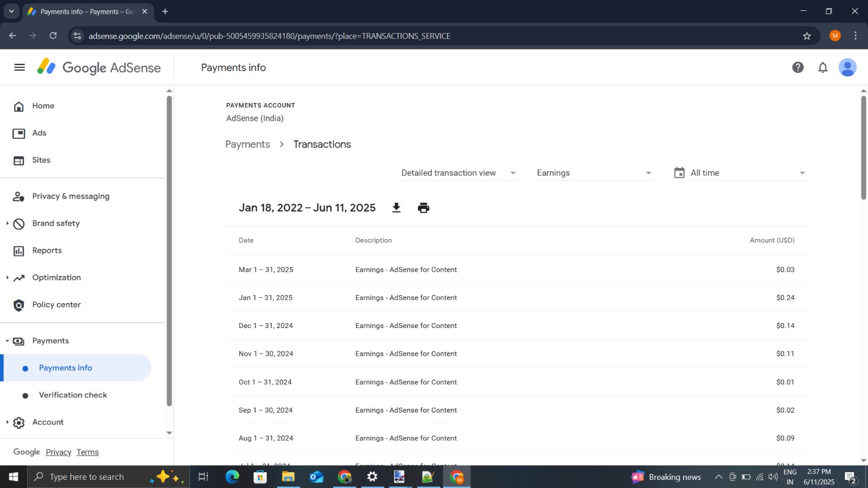Screen dimensions: 868x488
Task: Bookmark this page with the star
Action: tap(807, 36)
